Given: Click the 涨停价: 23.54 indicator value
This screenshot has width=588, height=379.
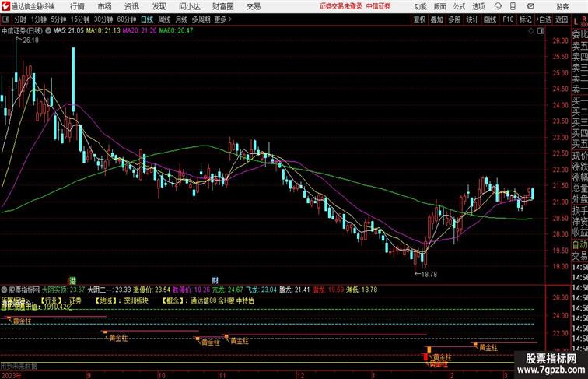Looking at the screenshot, I should tap(152, 290).
